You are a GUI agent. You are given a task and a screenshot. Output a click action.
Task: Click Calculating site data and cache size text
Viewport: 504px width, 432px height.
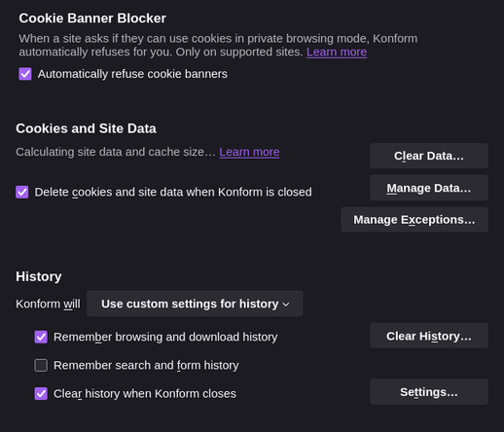116,152
